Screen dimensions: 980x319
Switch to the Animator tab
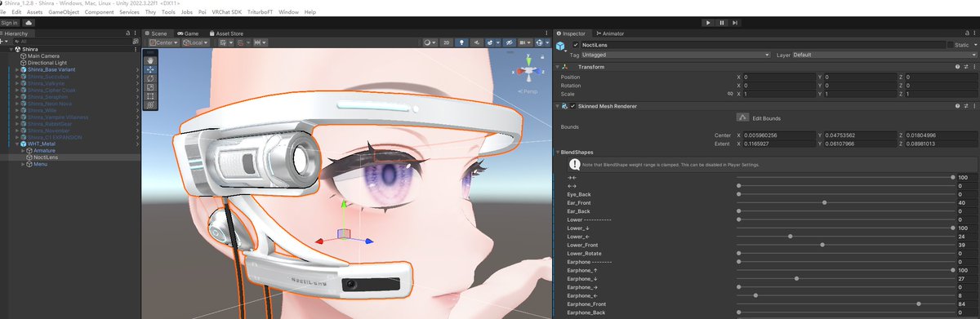(x=610, y=33)
